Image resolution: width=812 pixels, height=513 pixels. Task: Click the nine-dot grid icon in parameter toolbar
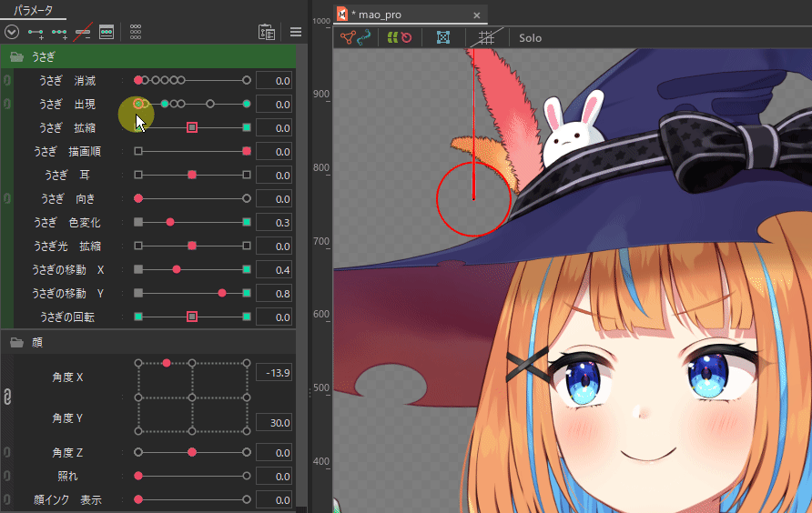coord(135,32)
